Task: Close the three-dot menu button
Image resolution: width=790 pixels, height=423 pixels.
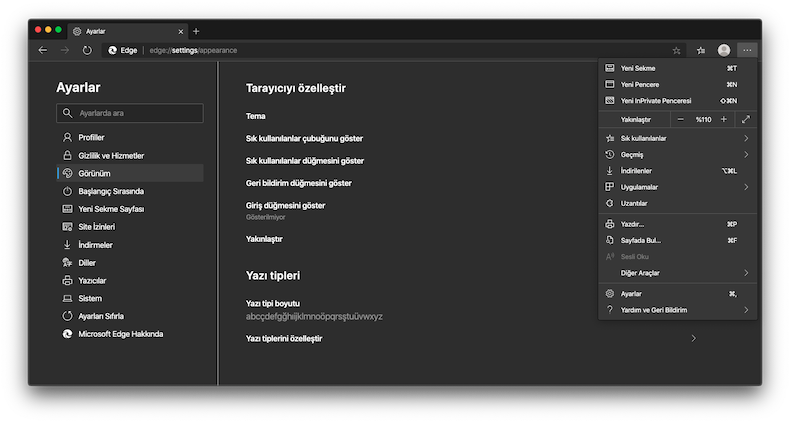Action: click(x=747, y=50)
